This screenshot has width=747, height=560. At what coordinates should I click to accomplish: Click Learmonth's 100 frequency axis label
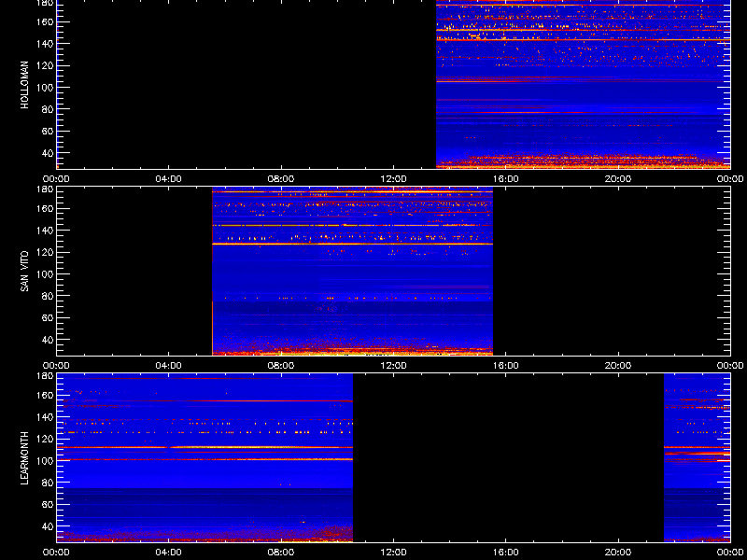coord(45,461)
